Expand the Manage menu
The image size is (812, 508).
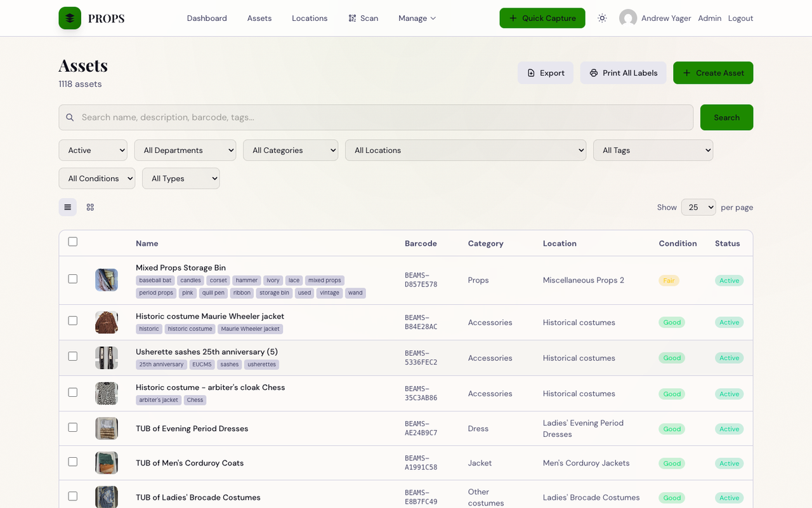[x=417, y=18]
